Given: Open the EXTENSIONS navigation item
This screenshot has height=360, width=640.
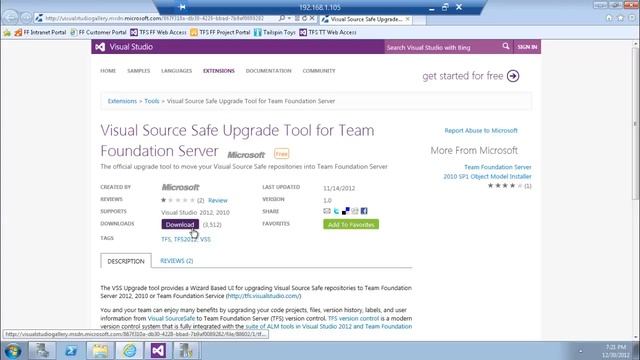Looking at the screenshot, I should (219, 71).
